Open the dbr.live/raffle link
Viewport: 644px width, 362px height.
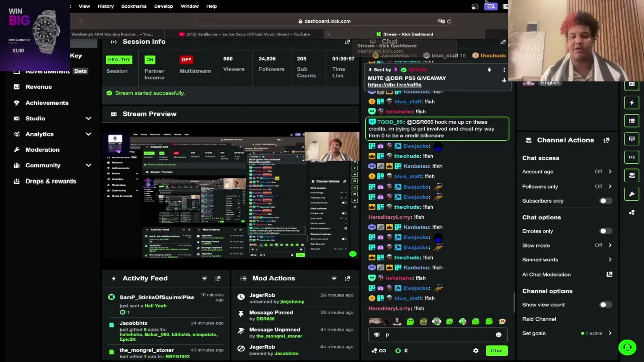pyautogui.click(x=394, y=85)
